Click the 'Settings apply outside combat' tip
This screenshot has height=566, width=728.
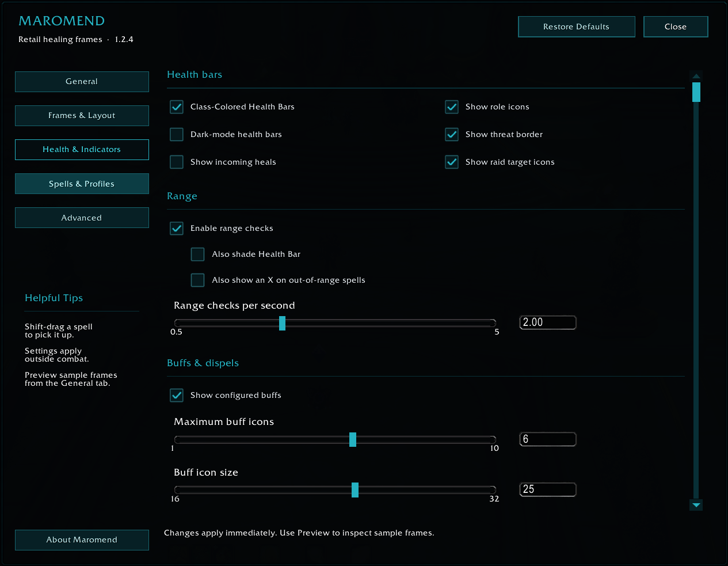tap(57, 355)
